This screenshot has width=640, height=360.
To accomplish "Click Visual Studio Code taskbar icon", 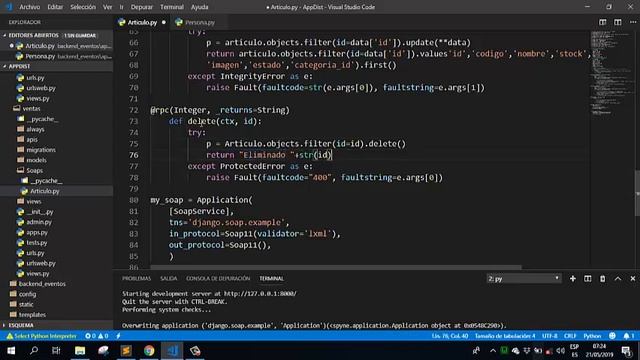I will tap(172, 351).
